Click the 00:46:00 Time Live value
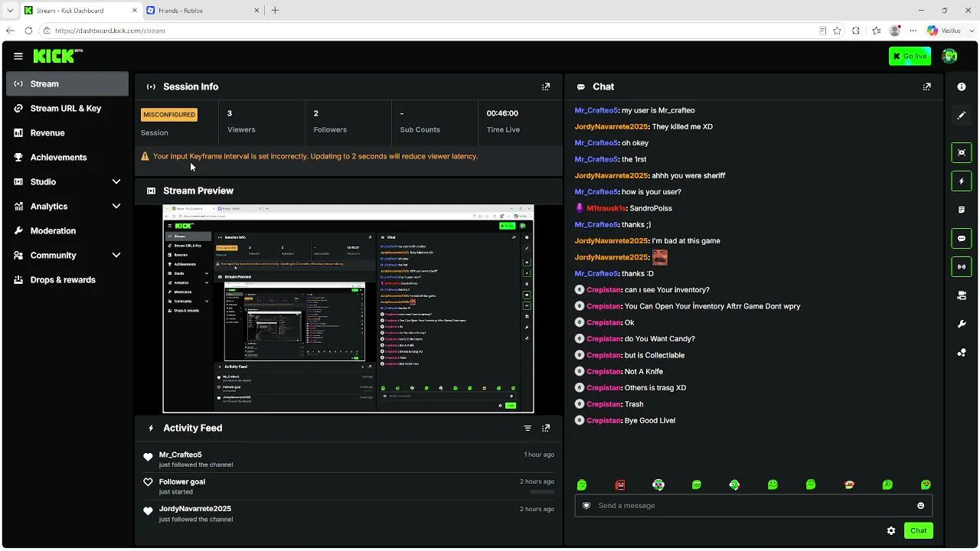The image size is (980, 551). click(x=502, y=113)
